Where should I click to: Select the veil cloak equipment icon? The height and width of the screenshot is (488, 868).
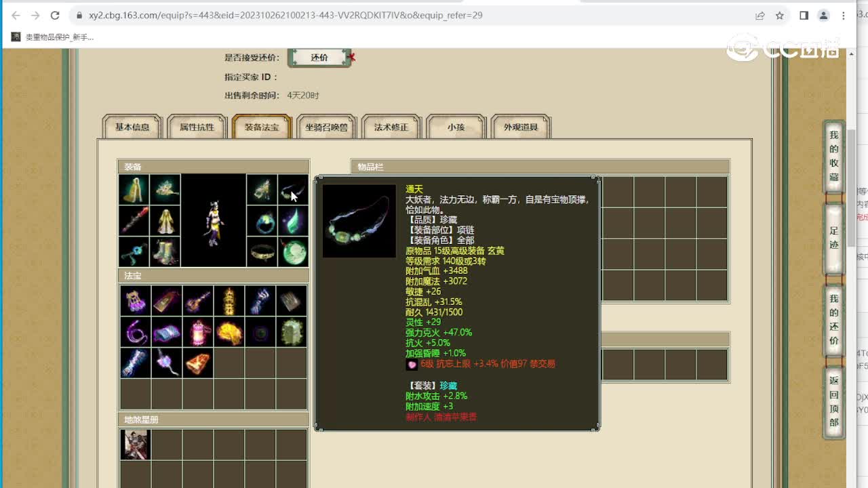pyautogui.click(x=134, y=190)
